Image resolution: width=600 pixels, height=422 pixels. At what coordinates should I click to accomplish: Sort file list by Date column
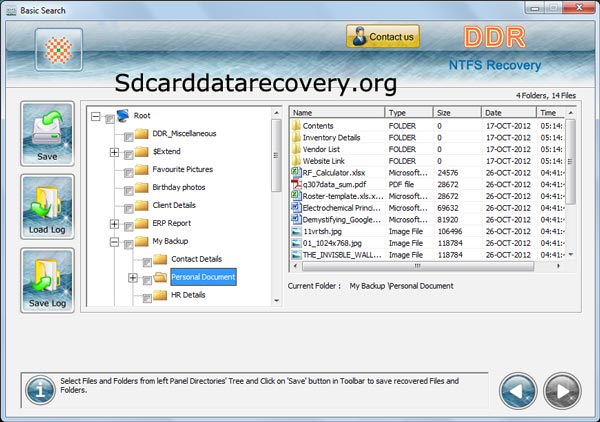509,112
